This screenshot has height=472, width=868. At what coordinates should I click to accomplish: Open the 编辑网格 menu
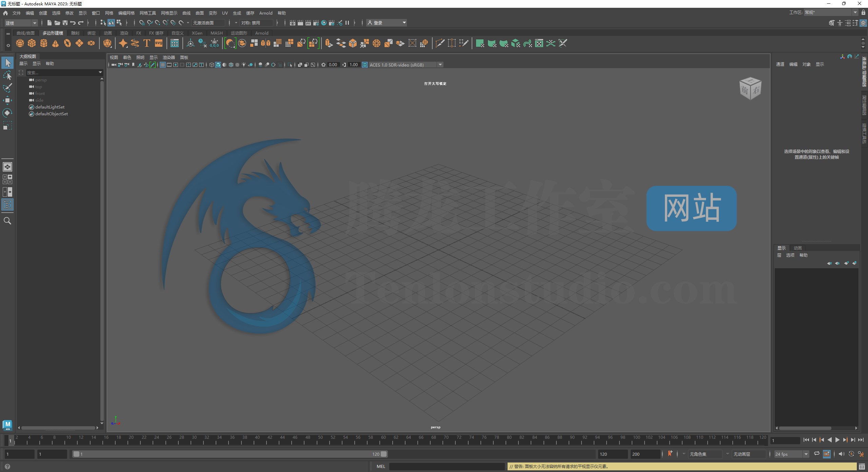click(x=126, y=13)
